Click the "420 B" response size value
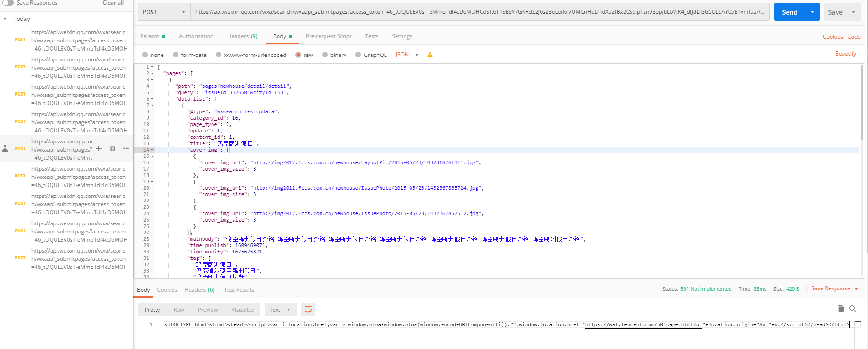The height and width of the screenshot is (349, 868). 792,289
